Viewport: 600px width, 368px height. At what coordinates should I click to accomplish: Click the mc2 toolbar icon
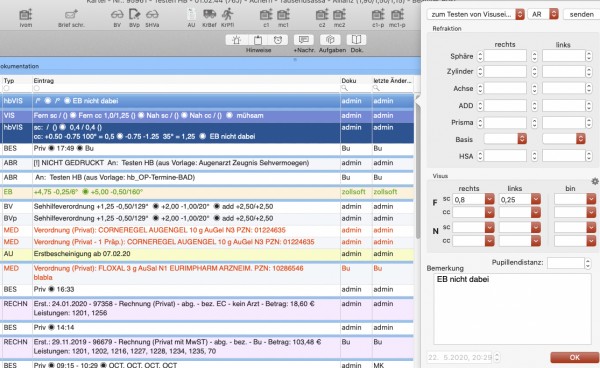(x=339, y=15)
